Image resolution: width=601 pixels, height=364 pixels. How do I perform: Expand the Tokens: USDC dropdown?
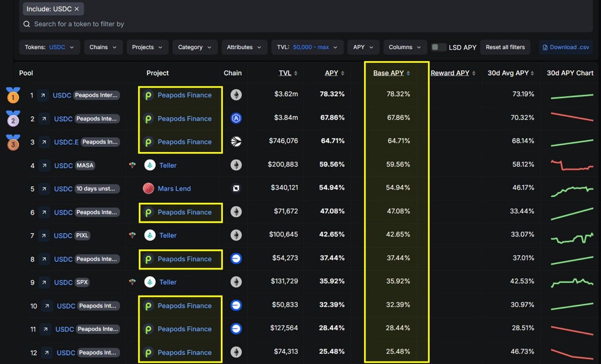[50, 47]
